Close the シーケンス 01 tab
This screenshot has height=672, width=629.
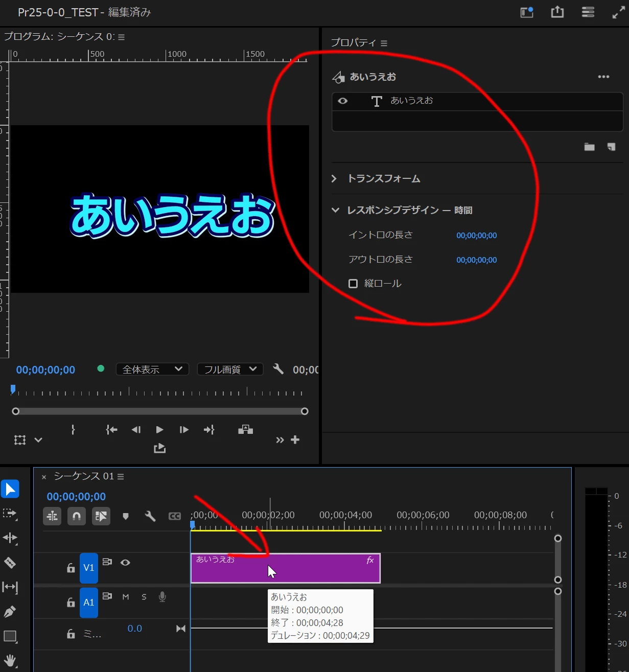tap(44, 477)
